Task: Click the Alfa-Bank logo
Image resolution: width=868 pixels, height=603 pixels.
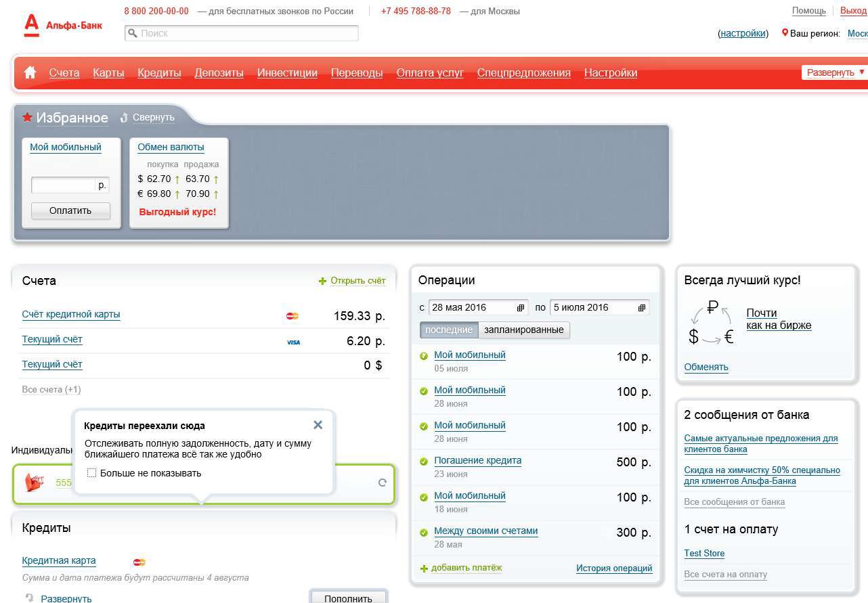Action: pos(63,25)
